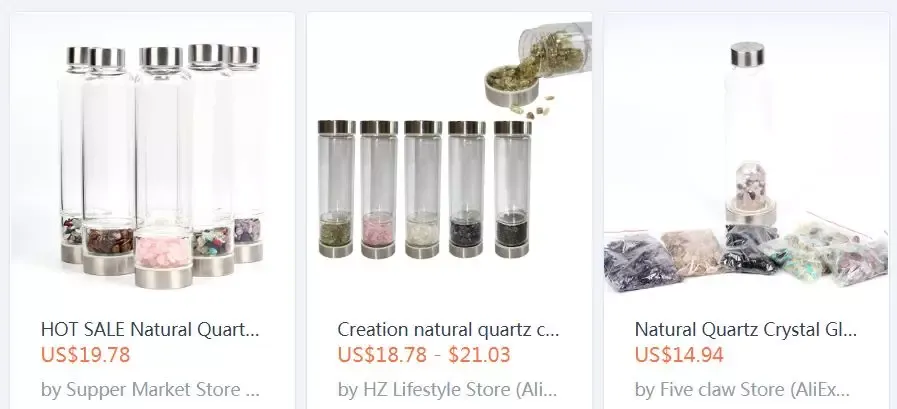Click the pink crystal bottle in middle listing
The image size is (897, 409).
point(379,189)
